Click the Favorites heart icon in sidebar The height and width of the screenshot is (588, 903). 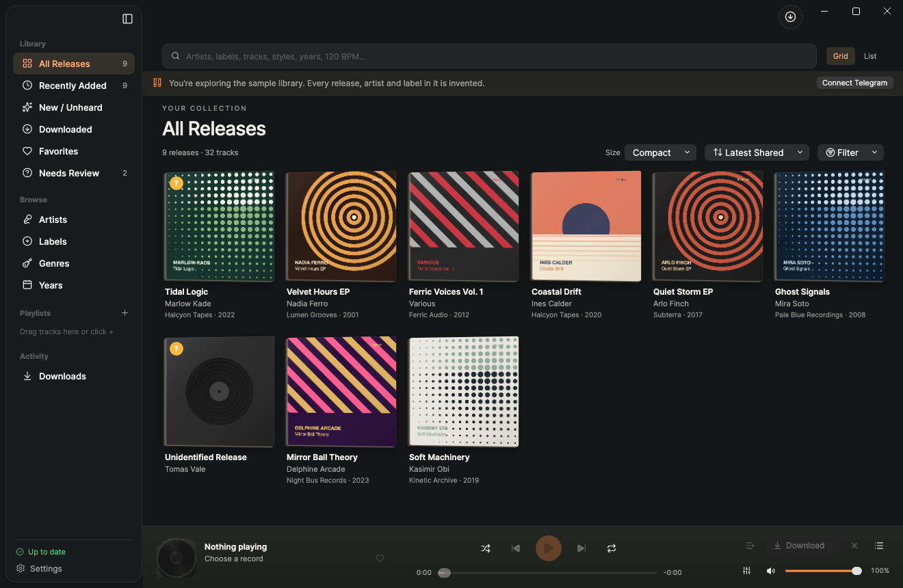(x=27, y=151)
